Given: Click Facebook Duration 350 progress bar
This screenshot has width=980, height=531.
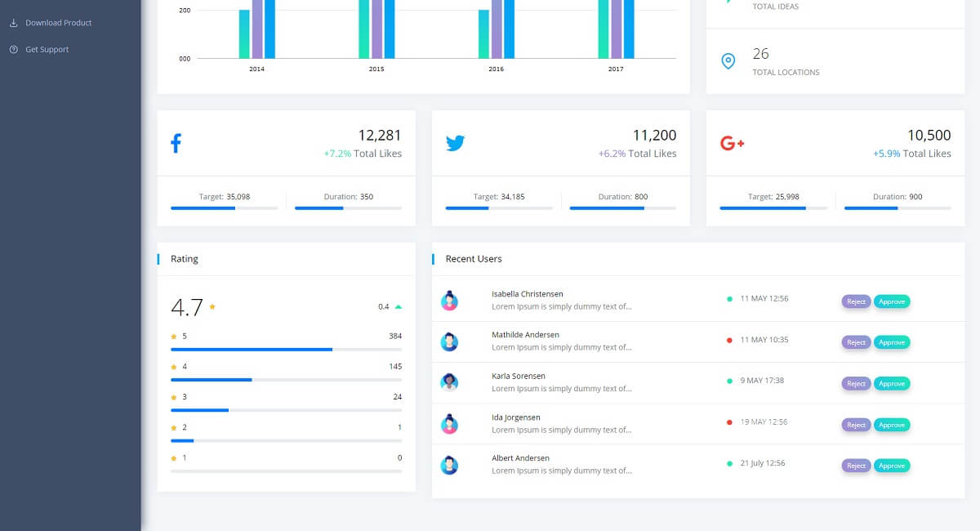Looking at the screenshot, I should tap(349, 208).
